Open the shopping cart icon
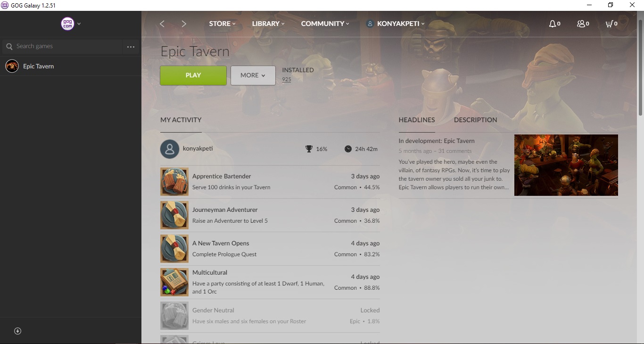The height and width of the screenshot is (344, 644). pyautogui.click(x=609, y=24)
